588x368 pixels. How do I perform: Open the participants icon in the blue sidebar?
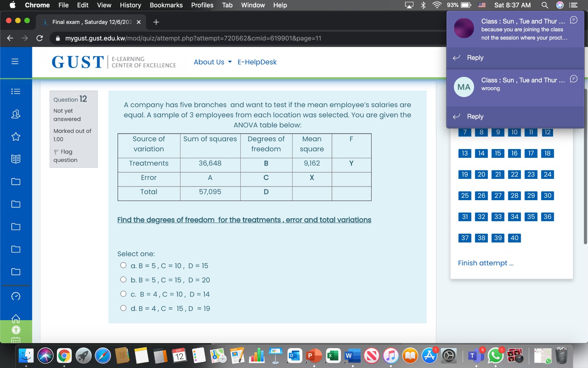(15, 114)
